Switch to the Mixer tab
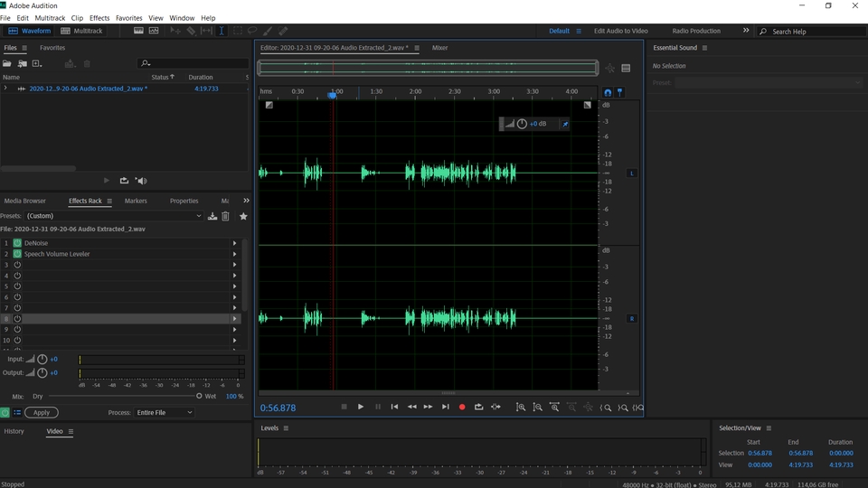 click(x=440, y=48)
